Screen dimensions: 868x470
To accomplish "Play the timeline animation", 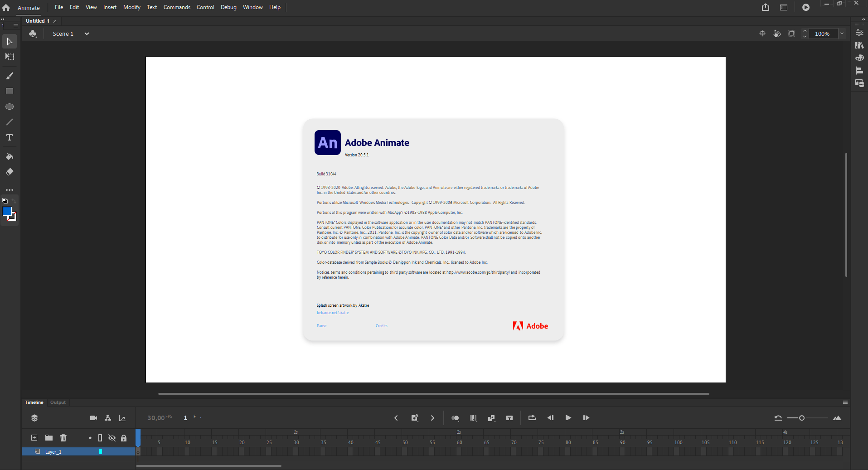I will (x=568, y=418).
